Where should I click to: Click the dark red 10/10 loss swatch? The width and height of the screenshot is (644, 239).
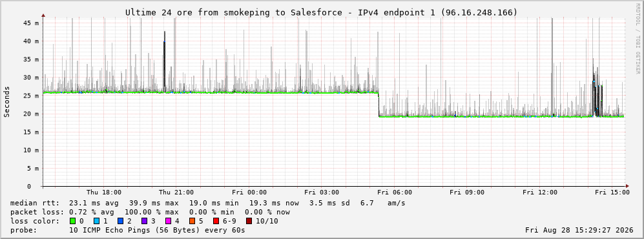(249, 221)
